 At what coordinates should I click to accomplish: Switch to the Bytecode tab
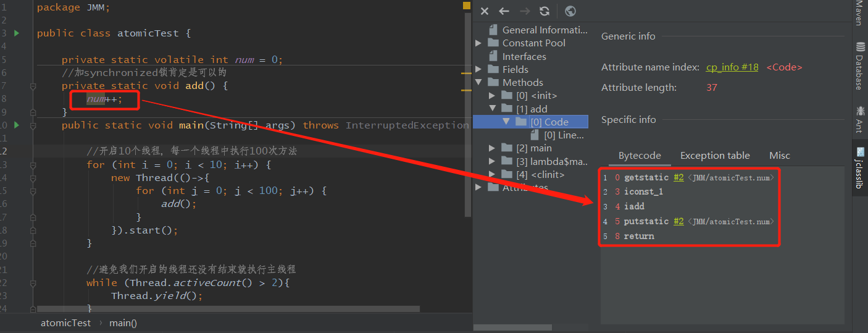640,156
